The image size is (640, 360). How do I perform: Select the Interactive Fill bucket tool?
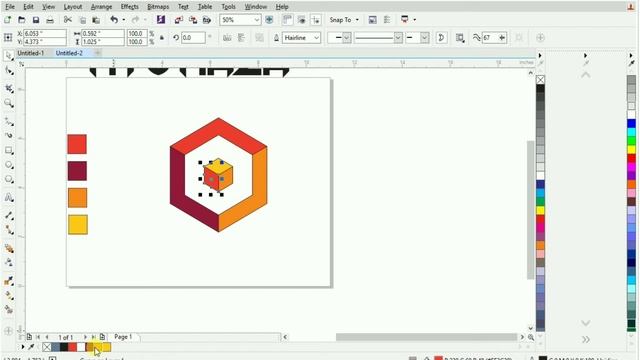[9, 296]
